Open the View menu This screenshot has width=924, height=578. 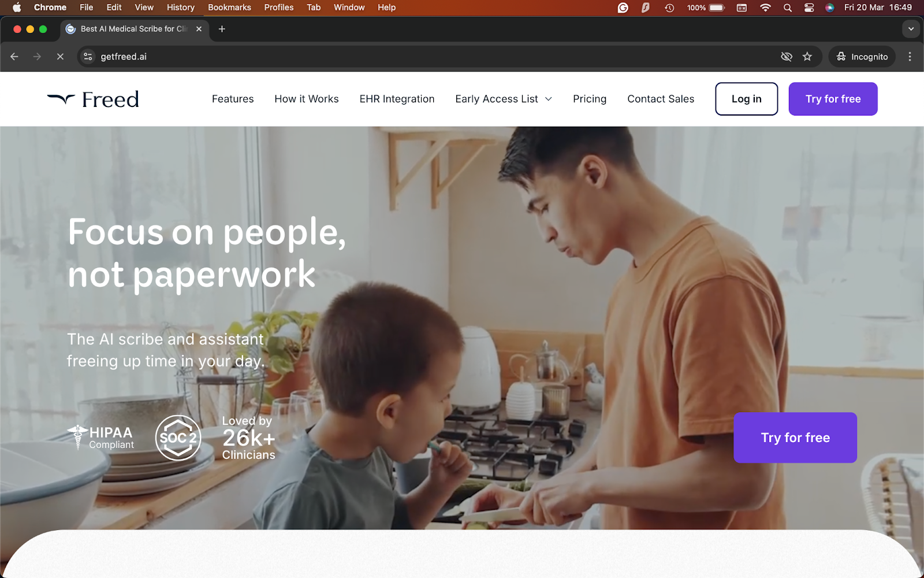[x=144, y=8]
